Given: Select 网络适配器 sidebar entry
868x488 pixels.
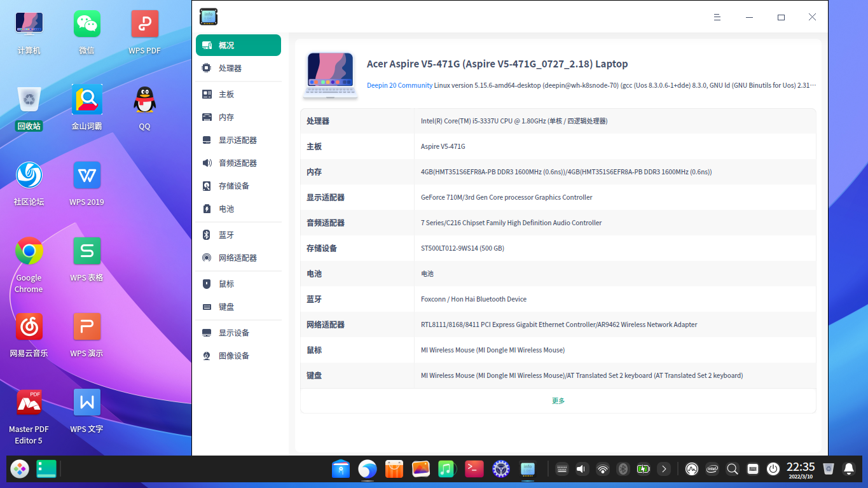Looking at the screenshot, I should pyautogui.click(x=238, y=258).
